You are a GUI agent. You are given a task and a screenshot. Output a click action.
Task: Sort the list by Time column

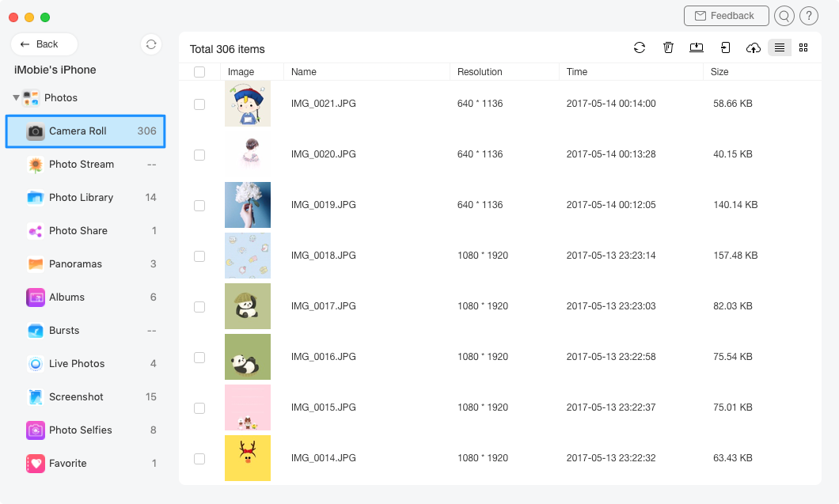click(577, 72)
